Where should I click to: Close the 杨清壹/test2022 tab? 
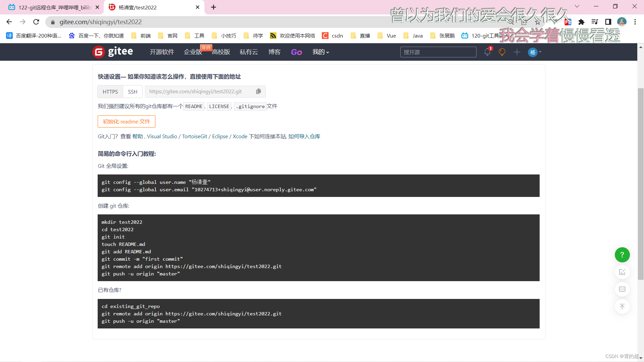[x=197, y=7]
